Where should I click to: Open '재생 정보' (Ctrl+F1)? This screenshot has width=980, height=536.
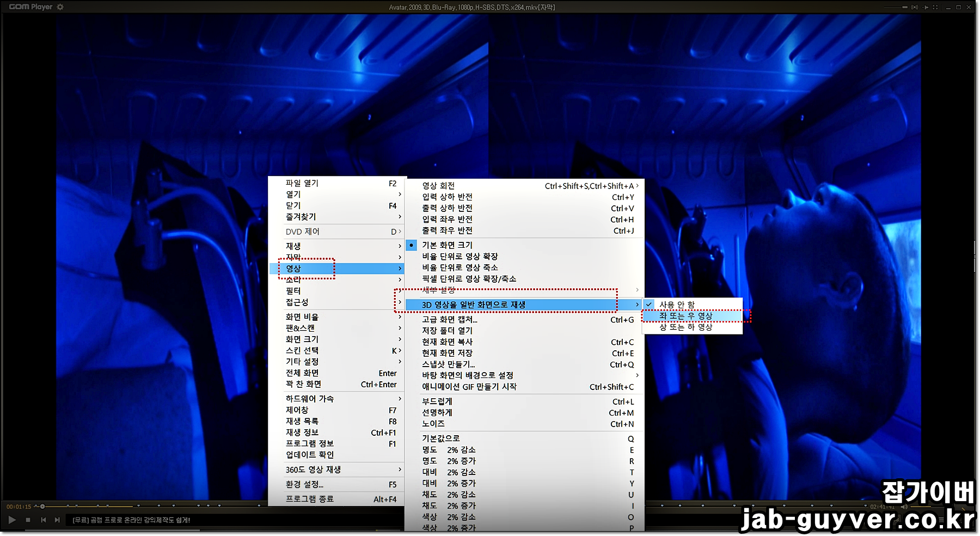pyautogui.click(x=336, y=433)
